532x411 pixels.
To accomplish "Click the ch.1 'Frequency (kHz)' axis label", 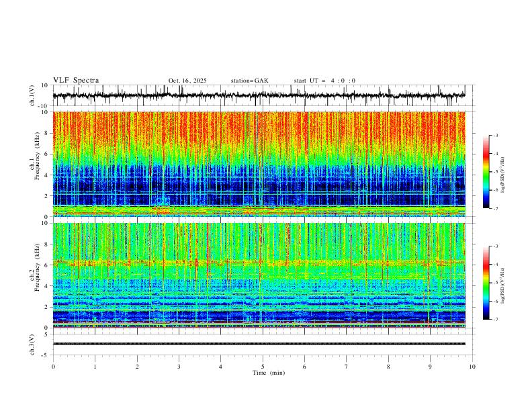I will tap(37, 156).
